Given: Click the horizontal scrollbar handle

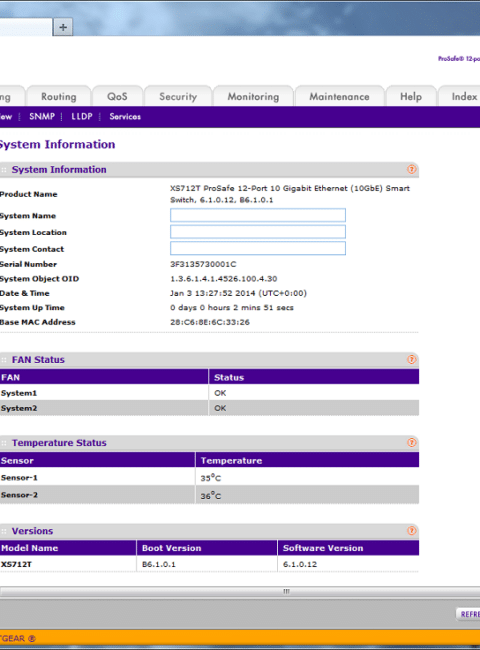Looking at the screenshot, I should tap(286, 592).
